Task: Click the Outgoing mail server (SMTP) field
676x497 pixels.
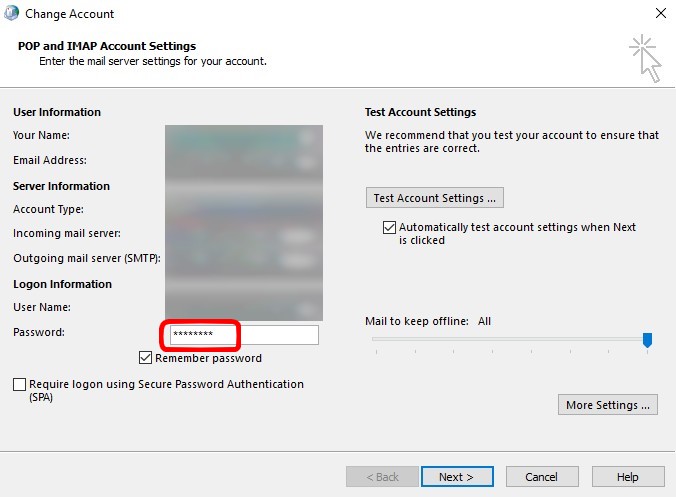Action: pos(242,258)
